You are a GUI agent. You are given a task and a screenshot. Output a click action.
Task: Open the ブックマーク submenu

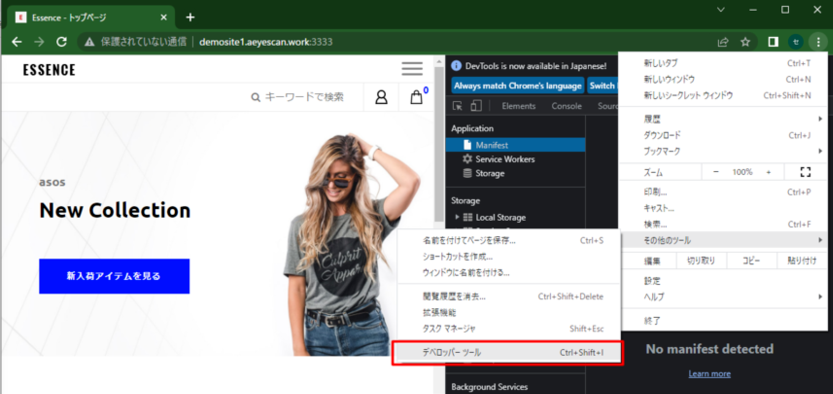click(723, 151)
